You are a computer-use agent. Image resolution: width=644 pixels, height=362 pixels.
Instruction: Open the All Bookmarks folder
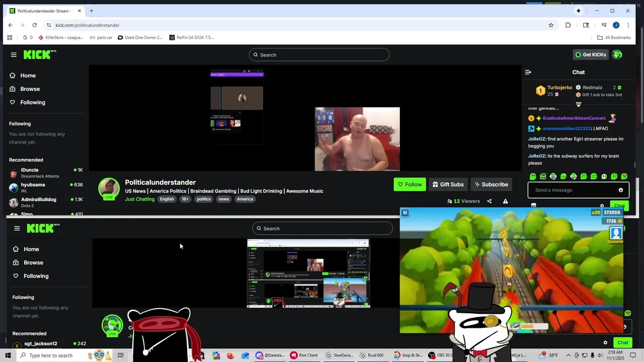coord(614,37)
